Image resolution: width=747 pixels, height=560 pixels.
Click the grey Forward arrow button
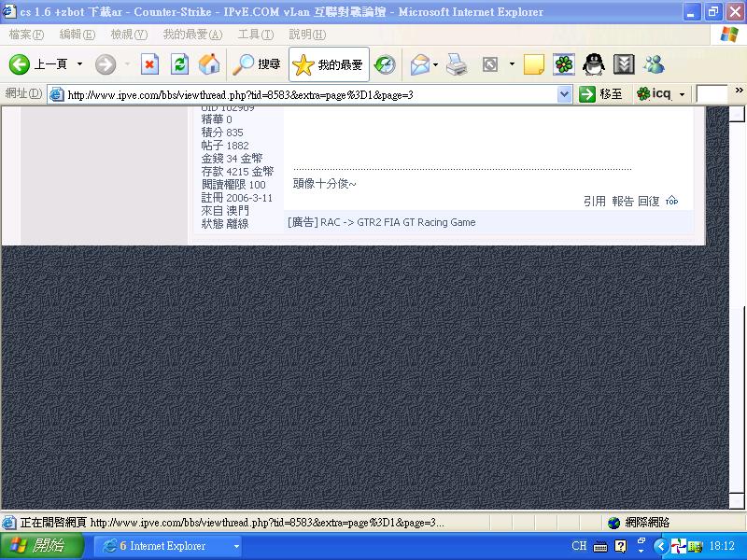(x=106, y=64)
